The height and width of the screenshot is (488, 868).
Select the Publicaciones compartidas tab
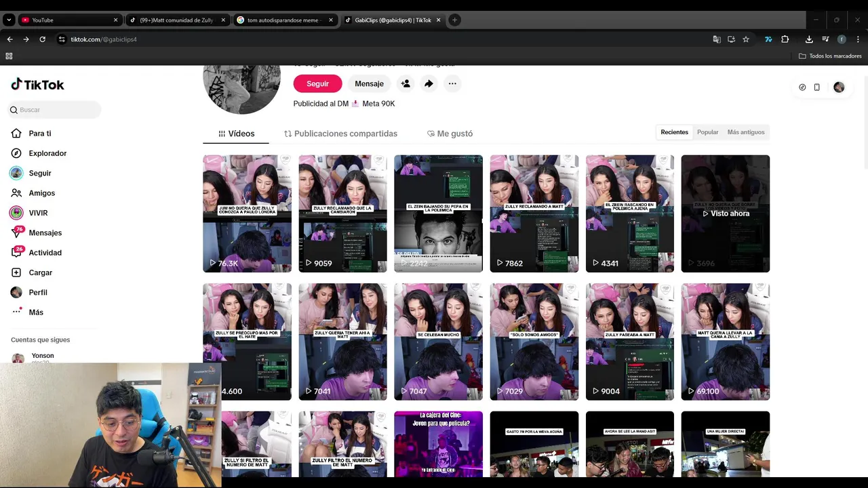[x=340, y=134]
